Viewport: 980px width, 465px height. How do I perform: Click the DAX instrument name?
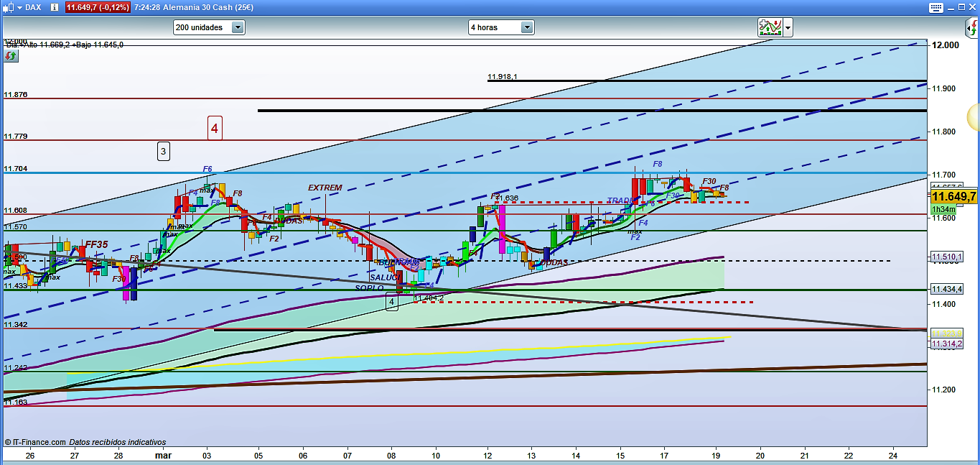pyautogui.click(x=32, y=7)
